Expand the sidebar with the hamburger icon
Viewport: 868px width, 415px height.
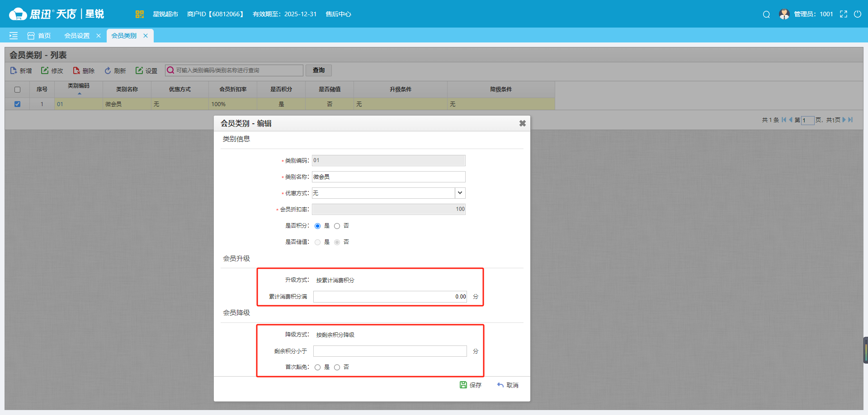pos(13,35)
